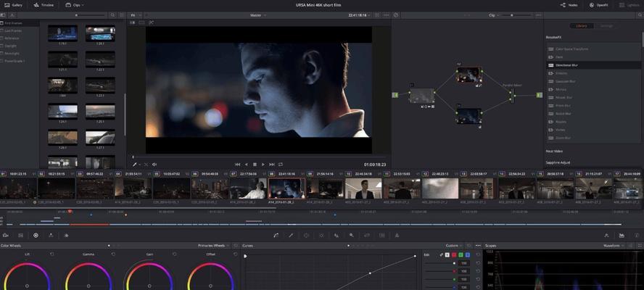Viewport: 644px width, 290px height.
Task: Select node 02 in node graph
Action: [469, 75]
